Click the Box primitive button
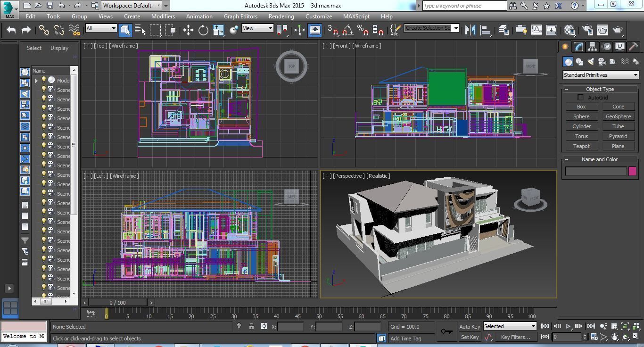Image resolution: width=644 pixels, height=347 pixels. (x=581, y=107)
